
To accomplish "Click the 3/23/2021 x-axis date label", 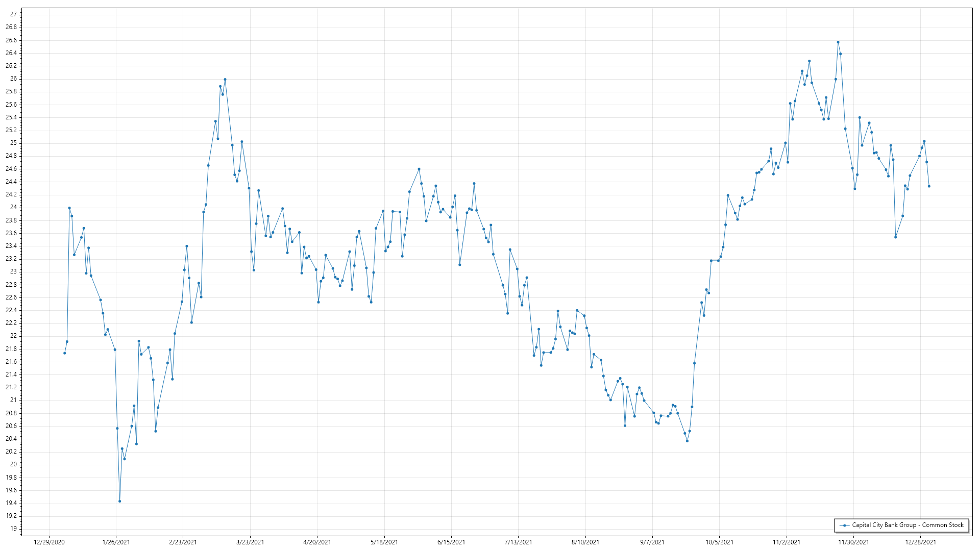I will [250, 542].
